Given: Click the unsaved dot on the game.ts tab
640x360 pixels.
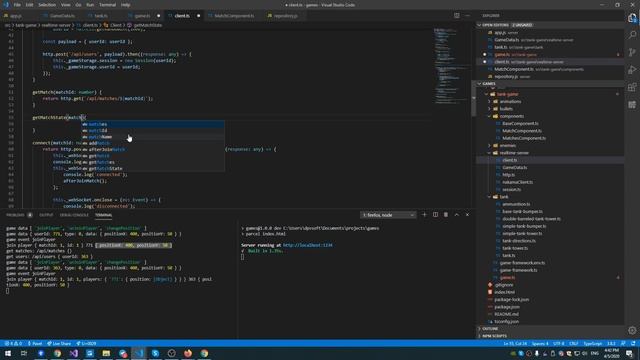Looking at the screenshot, I should pyautogui.click(x=159, y=16).
